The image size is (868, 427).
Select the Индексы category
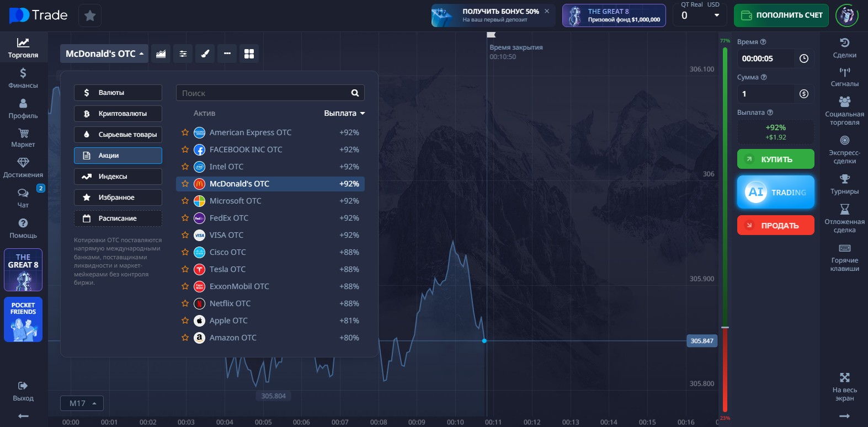tap(118, 177)
